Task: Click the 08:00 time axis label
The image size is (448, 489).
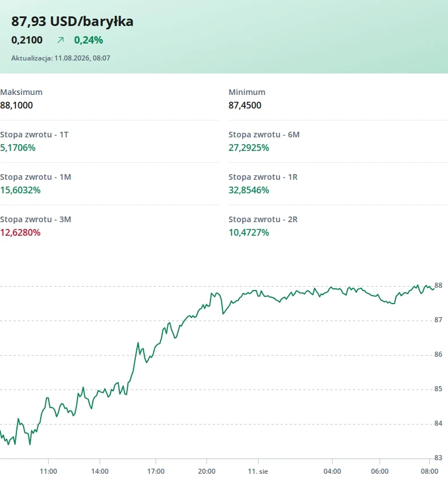Action: (429, 471)
